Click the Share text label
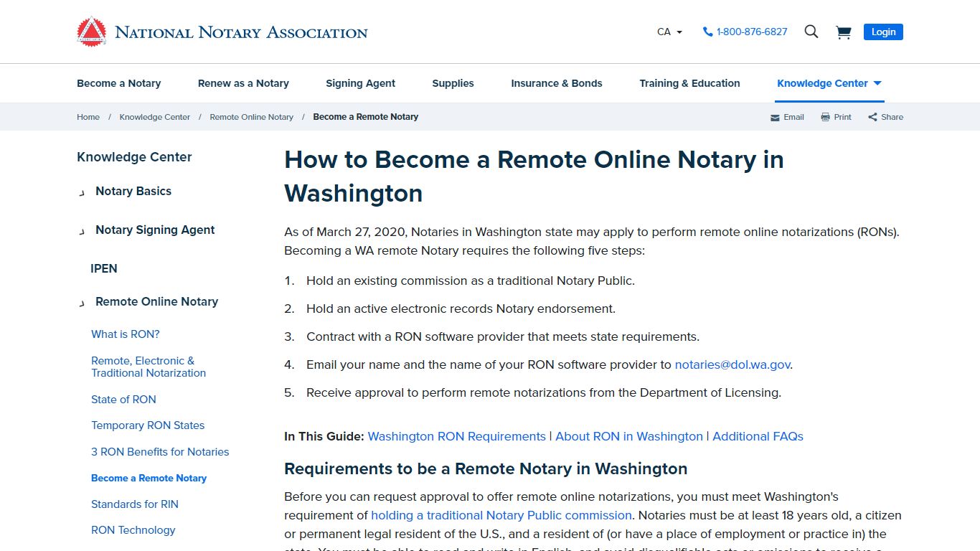Screen dimensions: 980x551 pos(892,117)
